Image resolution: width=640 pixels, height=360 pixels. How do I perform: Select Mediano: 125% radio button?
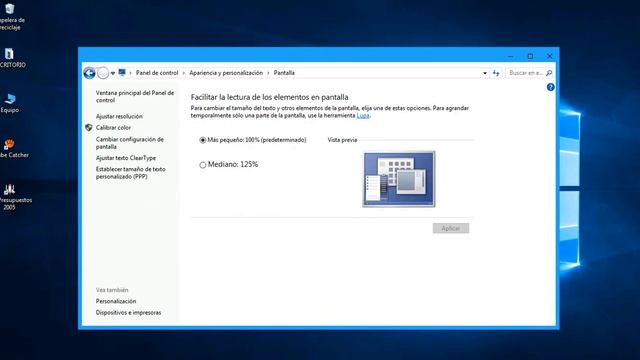(x=202, y=165)
